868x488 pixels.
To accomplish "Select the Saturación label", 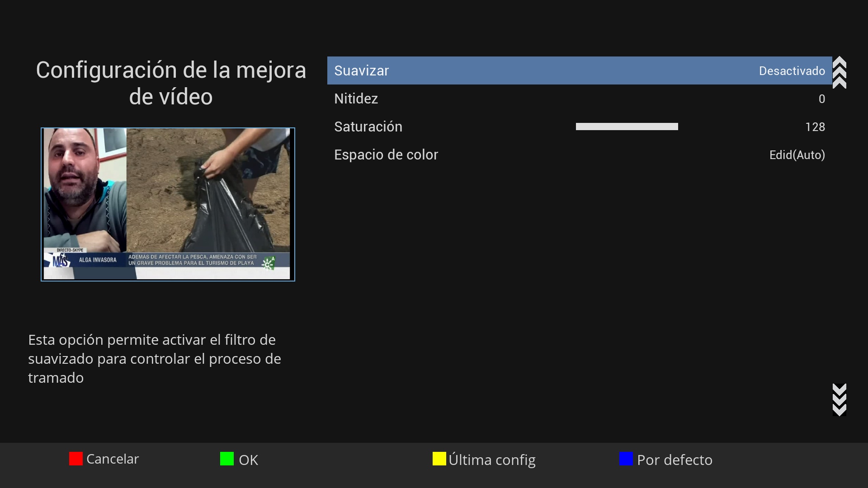I will (368, 127).
